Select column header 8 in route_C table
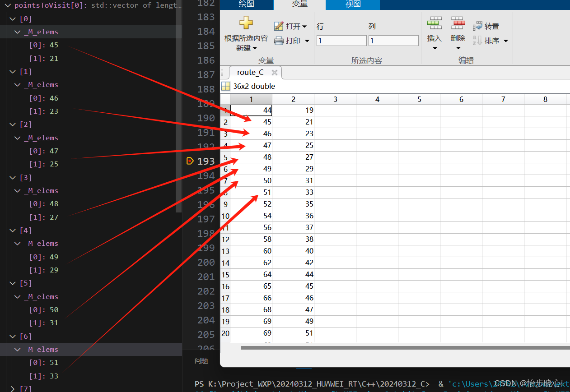This screenshot has height=392, width=570. pyautogui.click(x=545, y=99)
